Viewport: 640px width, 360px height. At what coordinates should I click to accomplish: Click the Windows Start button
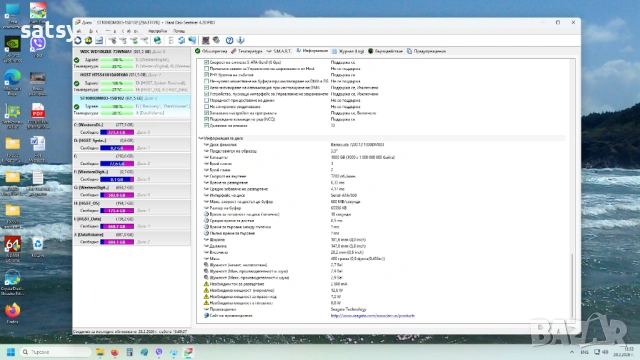click(11, 352)
